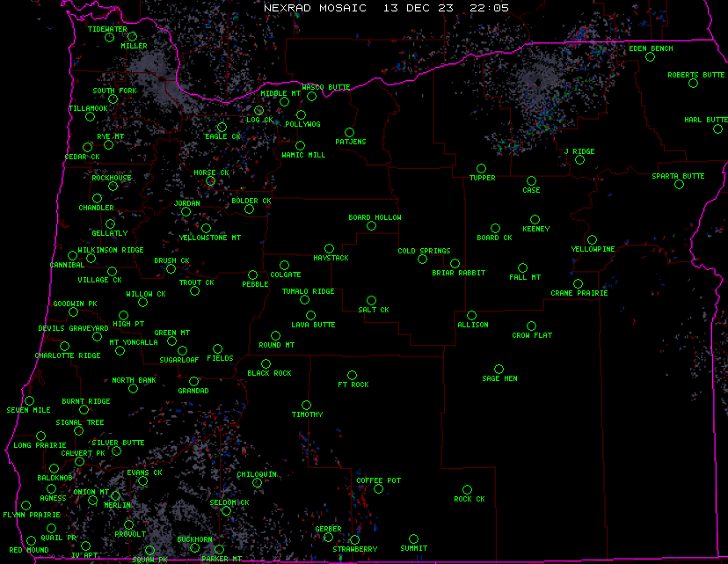Select the Sparta Butte station marker

(679, 185)
